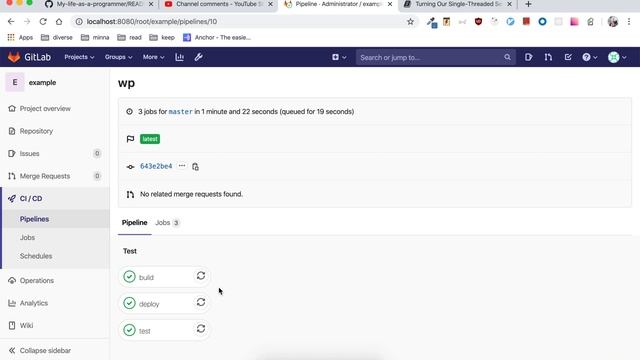Image resolution: width=640 pixels, height=360 pixels.
Task: Click the browser home button
Action: 59,22
